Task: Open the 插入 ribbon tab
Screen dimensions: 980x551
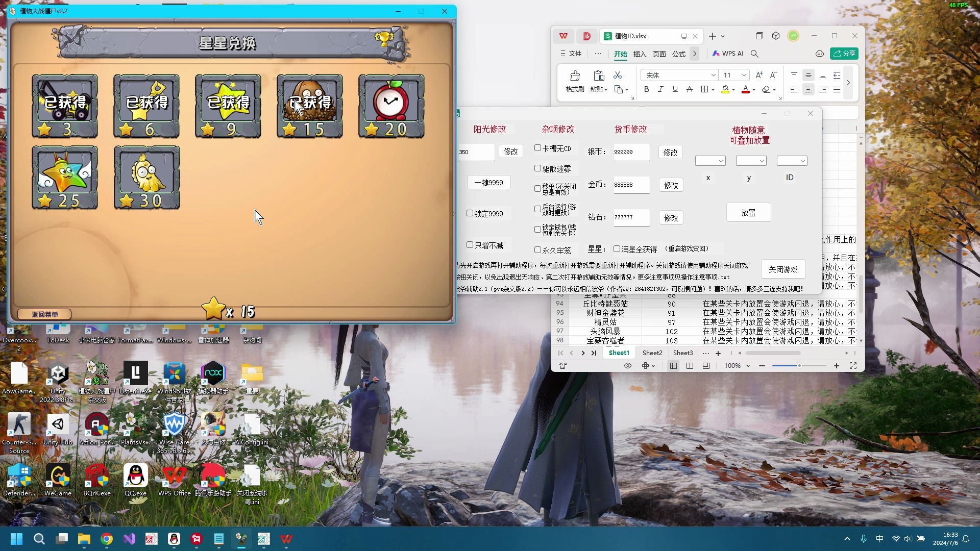Action: point(640,54)
